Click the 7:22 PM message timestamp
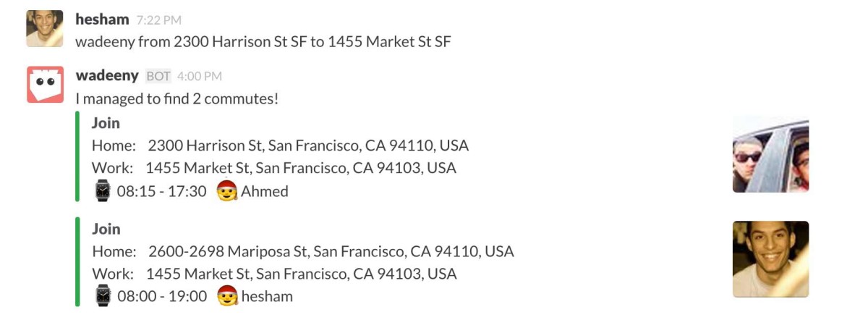868x328 pixels. click(x=158, y=20)
